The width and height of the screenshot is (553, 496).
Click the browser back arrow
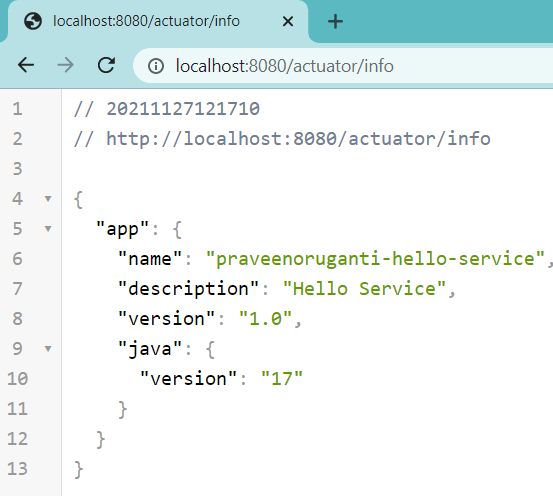pyautogui.click(x=26, y=65)
